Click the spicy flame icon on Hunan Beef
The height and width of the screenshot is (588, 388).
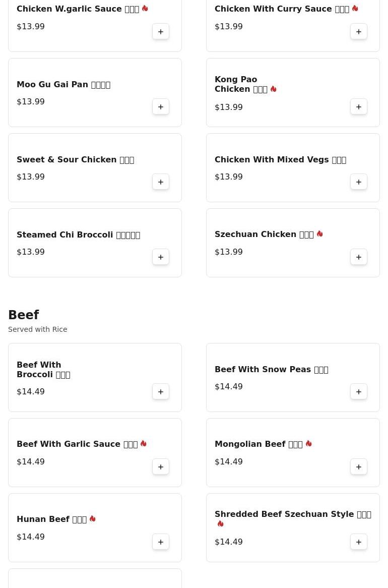tap(93, 518)
